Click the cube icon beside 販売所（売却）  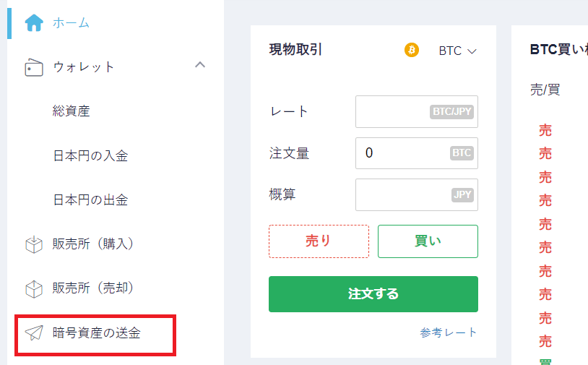[34, 289]
